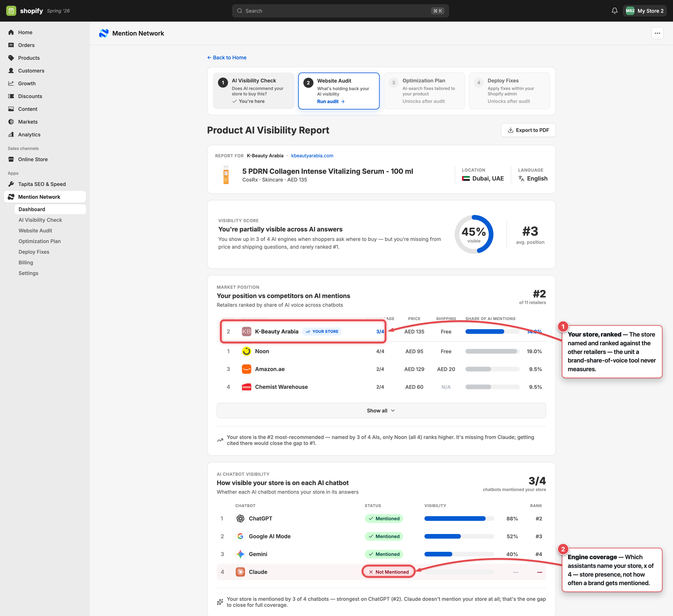Click the 3/4 chatbots mentioned figure
Viewport: 673px width, 616px height.
pos(537,481)
